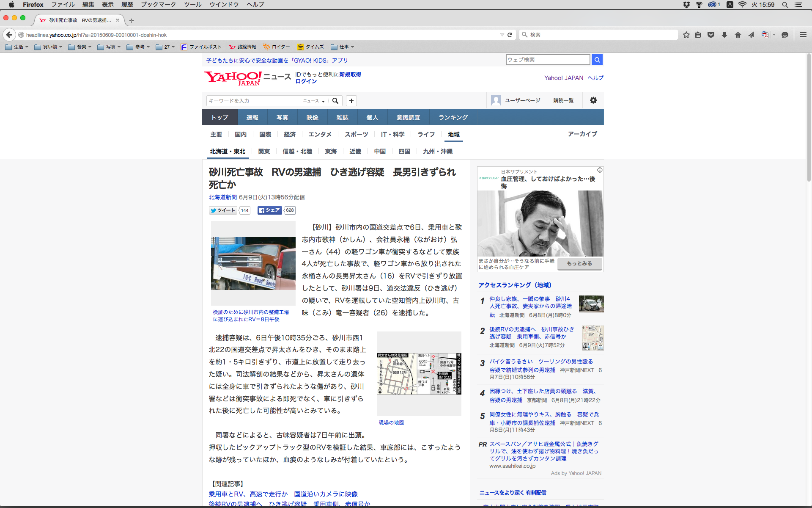
Task: Click the ウェブ検索 input field
Action: tap(547, 60)
